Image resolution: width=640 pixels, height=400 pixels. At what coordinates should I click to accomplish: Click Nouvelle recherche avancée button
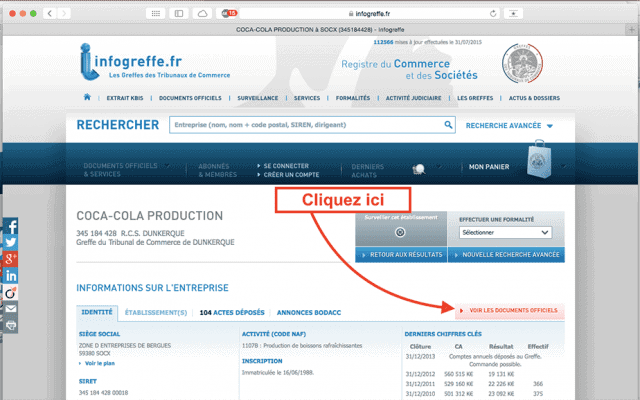pyautogui.click(x=506, y=255)
